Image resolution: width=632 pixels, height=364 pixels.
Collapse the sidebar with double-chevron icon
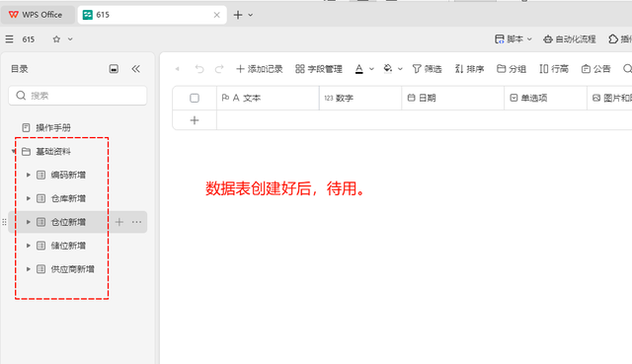(x=136, y=69)
